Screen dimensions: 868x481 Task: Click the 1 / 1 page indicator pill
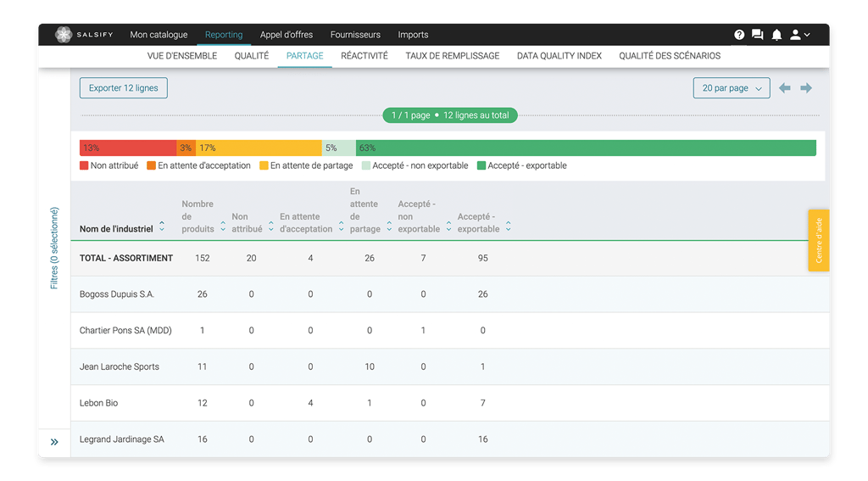point(450,115)
